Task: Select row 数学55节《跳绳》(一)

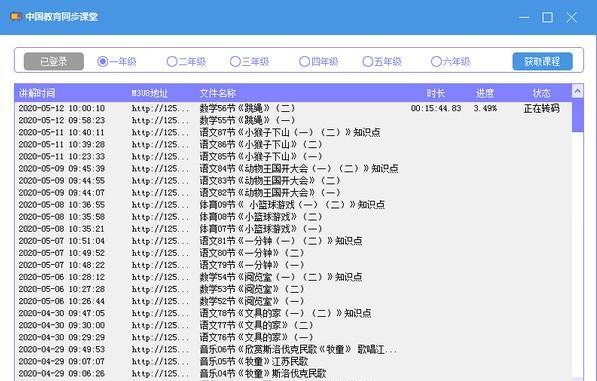Action: click(x=293, y=120)
